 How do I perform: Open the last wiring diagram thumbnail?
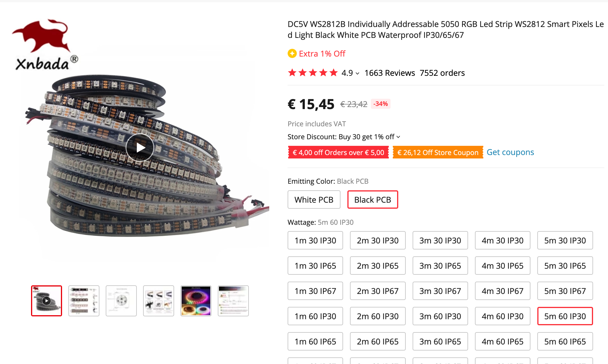233,301
